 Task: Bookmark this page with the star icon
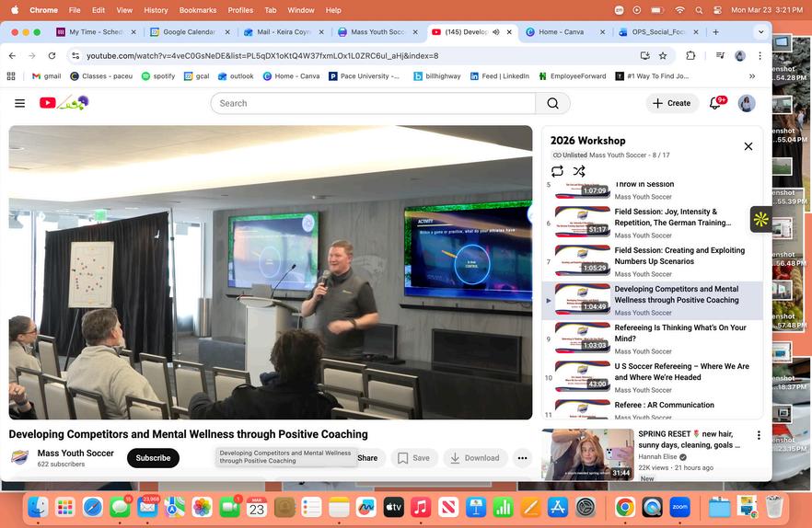[662, 55]
